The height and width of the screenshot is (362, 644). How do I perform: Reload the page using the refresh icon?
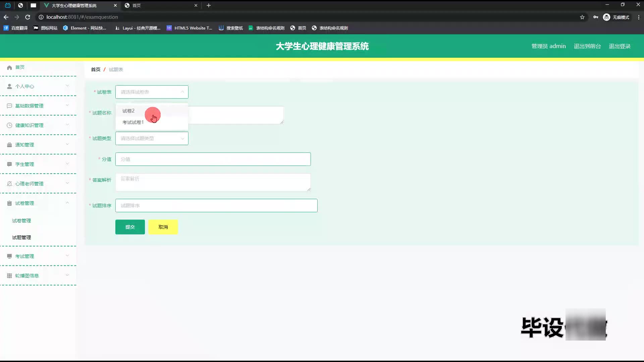pyautogui.click(x=28, y=17)
